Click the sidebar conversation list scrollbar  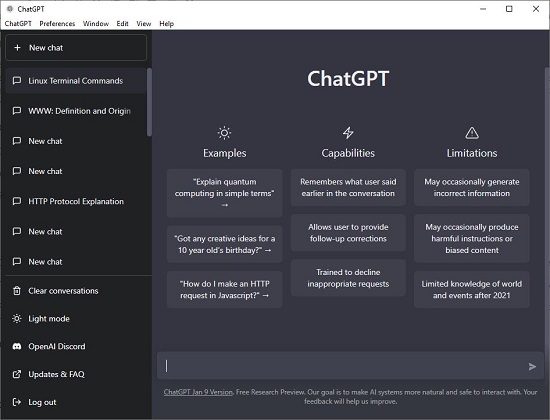[x=149, y=102]
